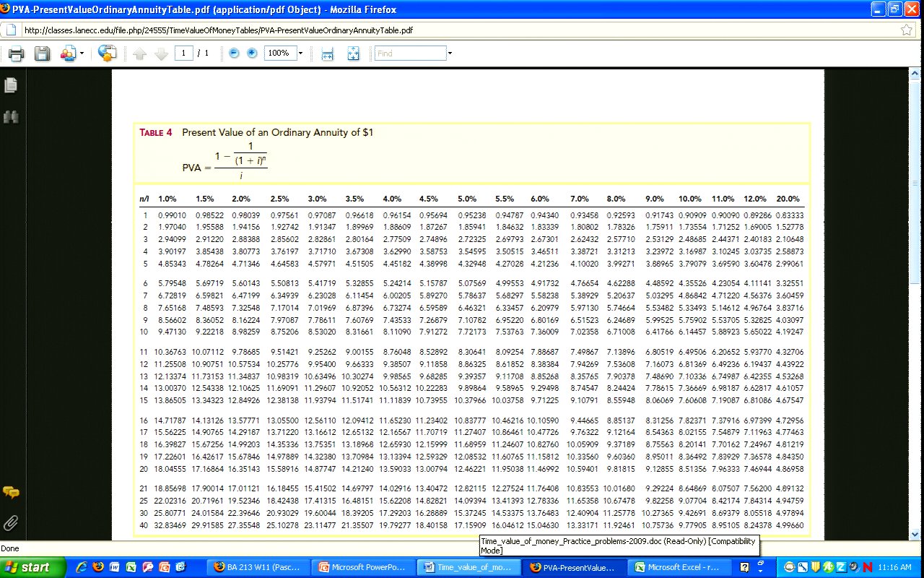Zoom out with the minus button
924x578 pixels.
click(234, 53)
